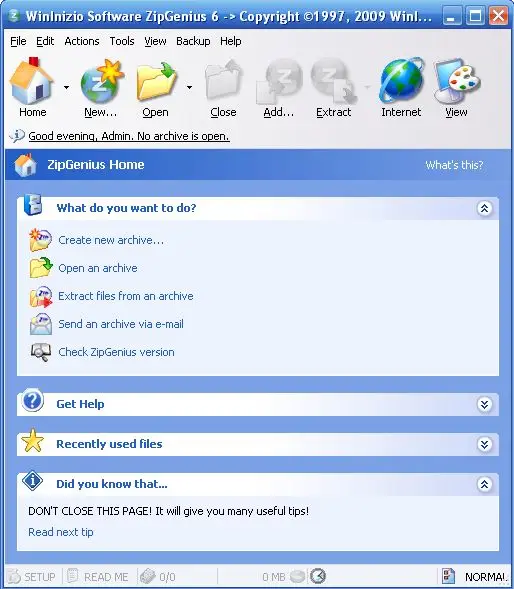
Task: Expand the Recently used files section
Action: (x=484, y=444)
